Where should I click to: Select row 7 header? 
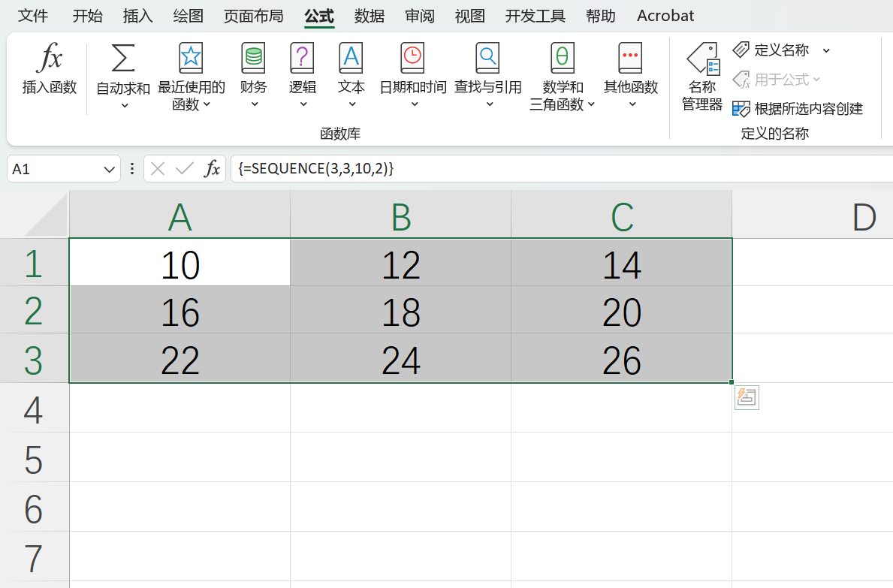(34, 557)
